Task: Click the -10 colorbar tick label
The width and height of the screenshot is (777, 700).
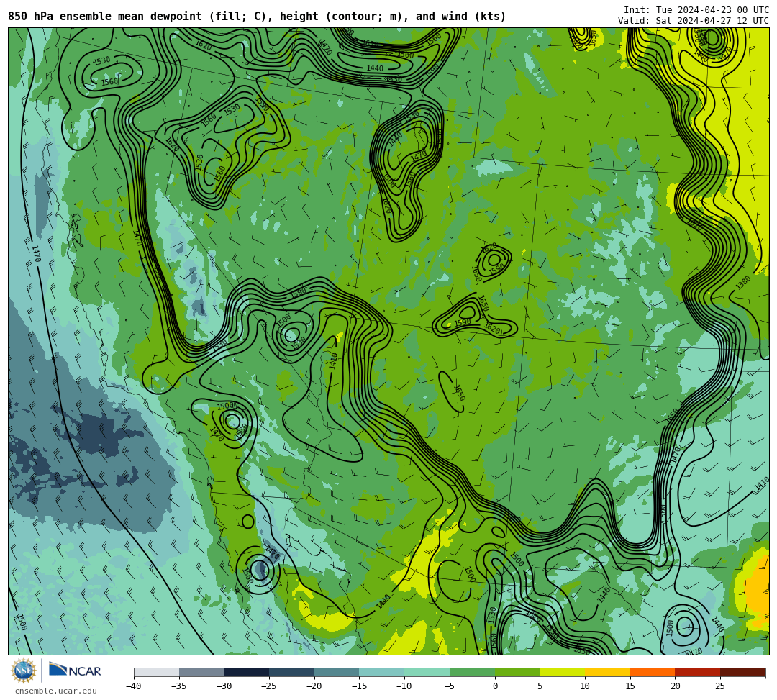Action: pyautogui.click(x=404, y=686)
